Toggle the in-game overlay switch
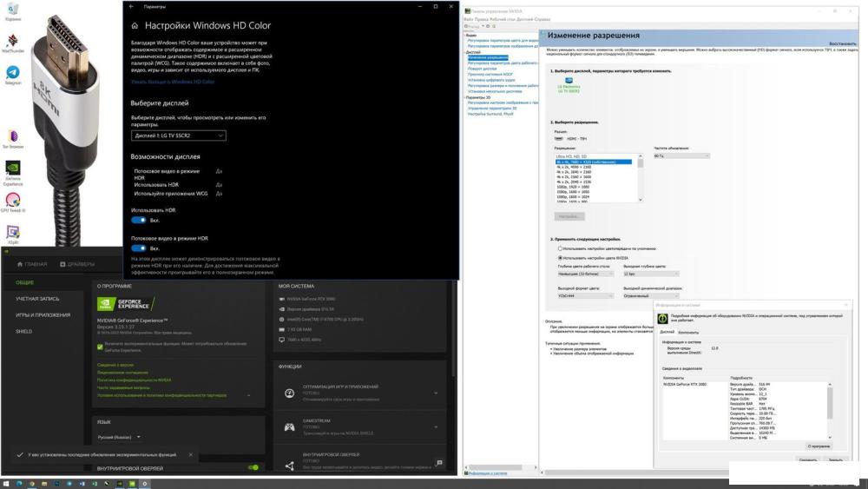 253,467
